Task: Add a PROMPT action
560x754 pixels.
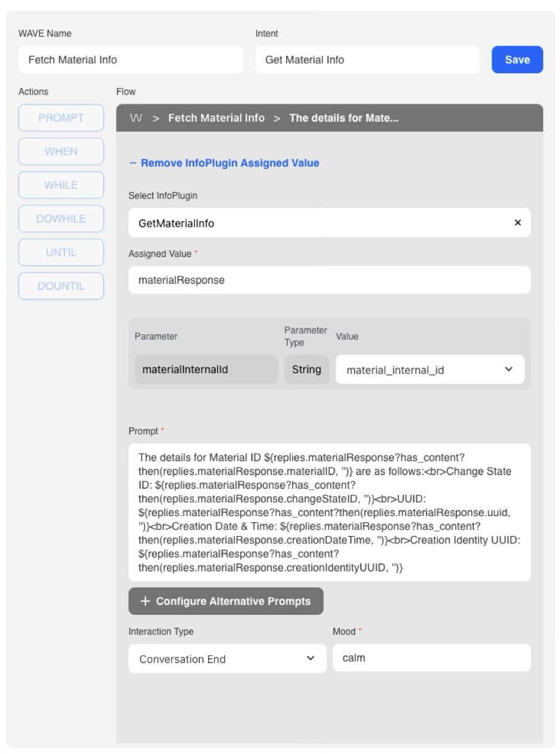Action: 61,118
